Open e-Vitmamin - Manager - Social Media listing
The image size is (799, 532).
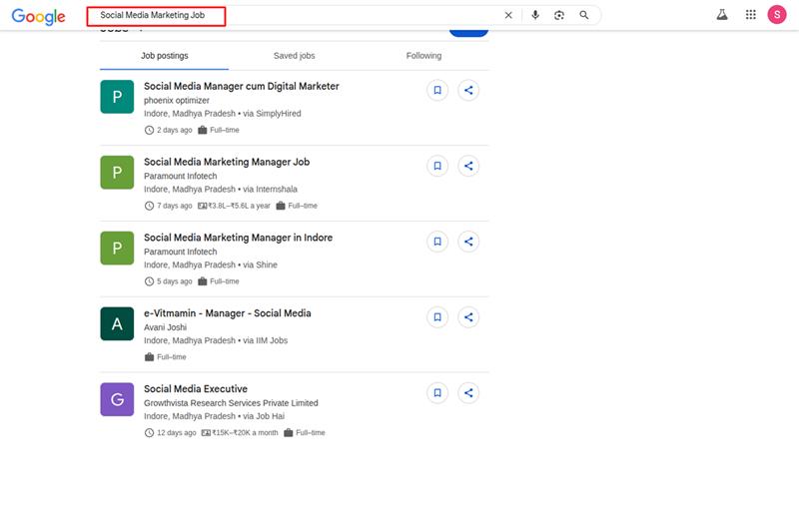(228, 313)
